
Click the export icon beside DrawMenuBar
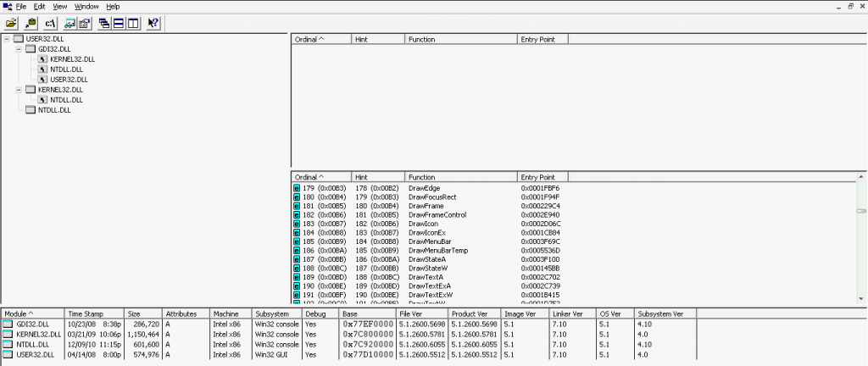click(x=296, y=241)
